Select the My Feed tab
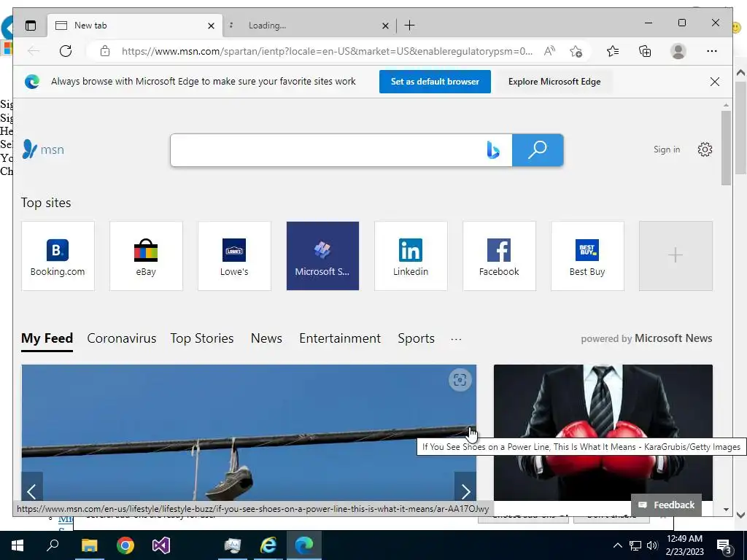Image resolution: width=747 pixels, height=560 pixels. coord(47,338)
